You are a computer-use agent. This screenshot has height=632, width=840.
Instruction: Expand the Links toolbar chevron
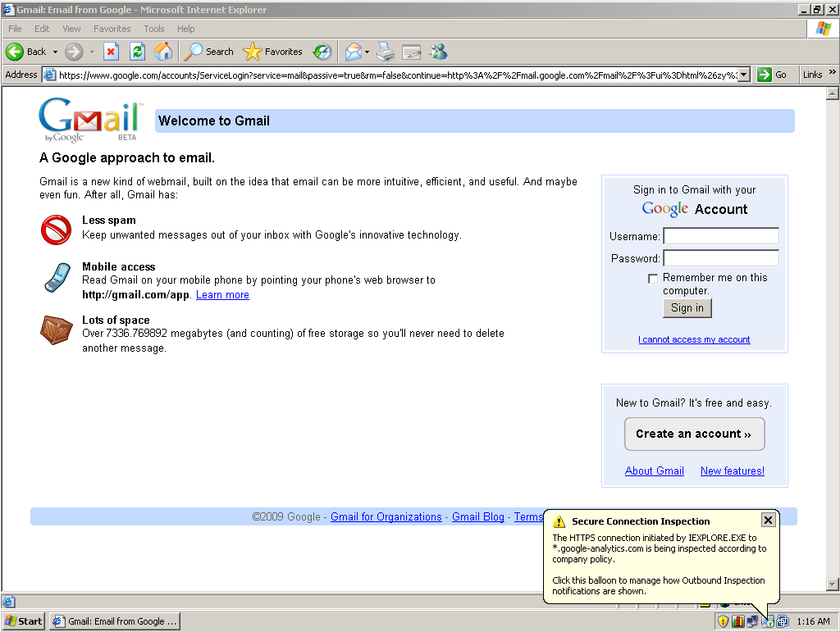click(x=832, y=72)
